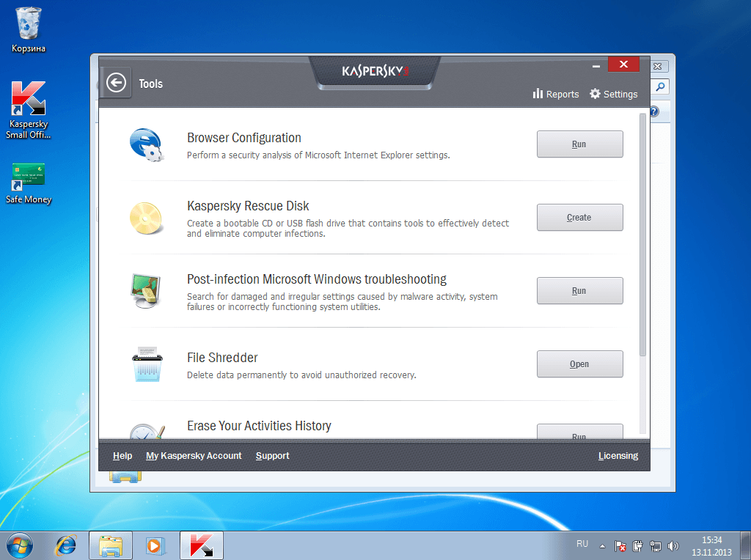
Task: Click the blue help icon in the background window
Action: [x=655, y=111]
